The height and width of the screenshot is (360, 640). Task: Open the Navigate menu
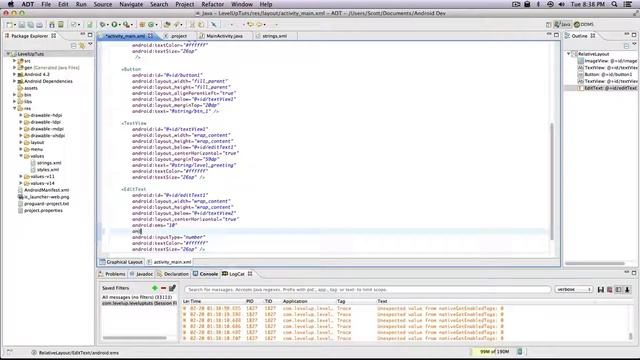[131, 4]
